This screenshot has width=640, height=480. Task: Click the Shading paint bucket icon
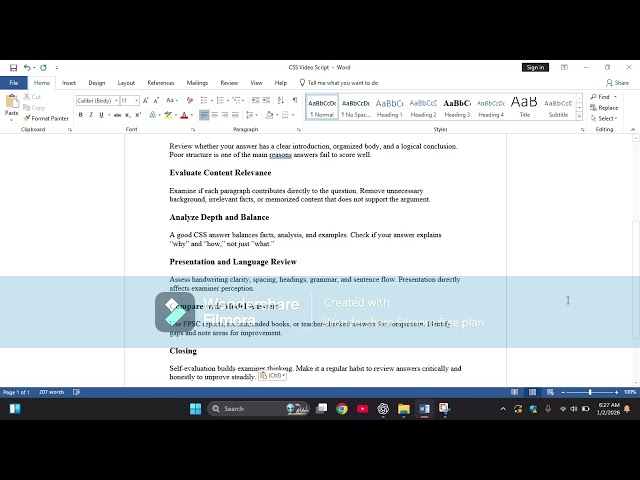269,115
